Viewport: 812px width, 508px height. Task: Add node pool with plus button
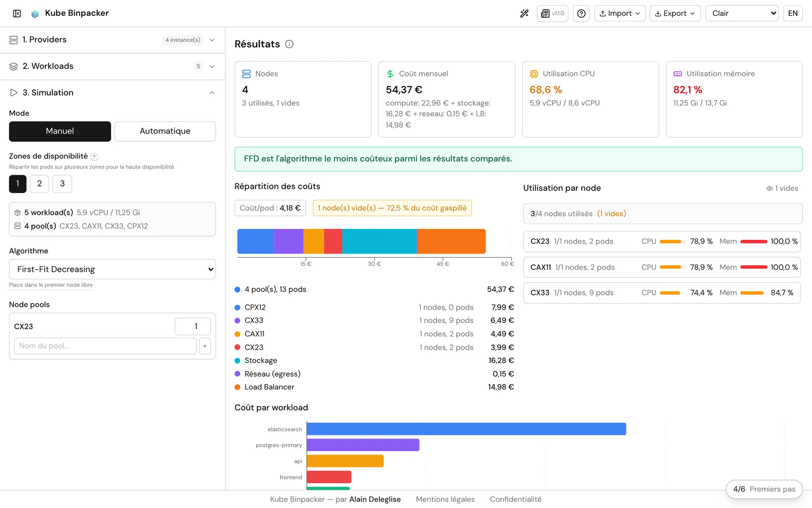point(205,346)
